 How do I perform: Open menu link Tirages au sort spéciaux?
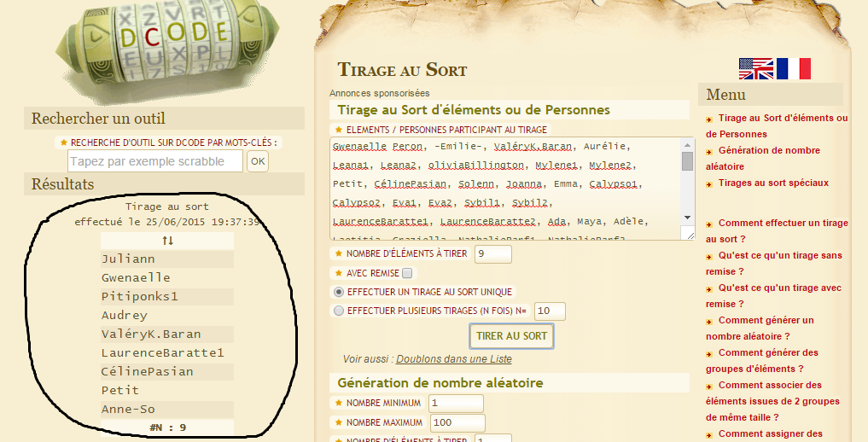point(773,183)
